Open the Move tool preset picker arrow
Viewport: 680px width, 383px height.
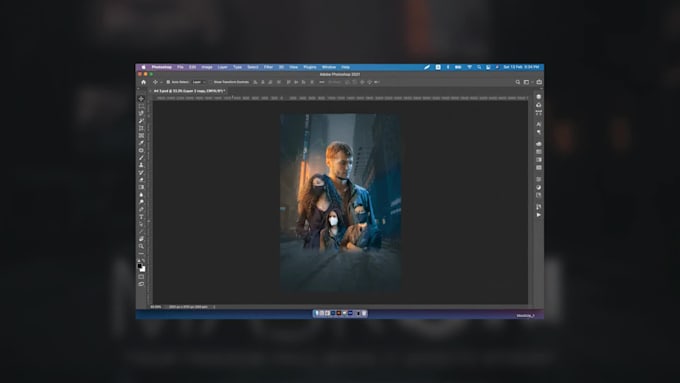[161, 82]
